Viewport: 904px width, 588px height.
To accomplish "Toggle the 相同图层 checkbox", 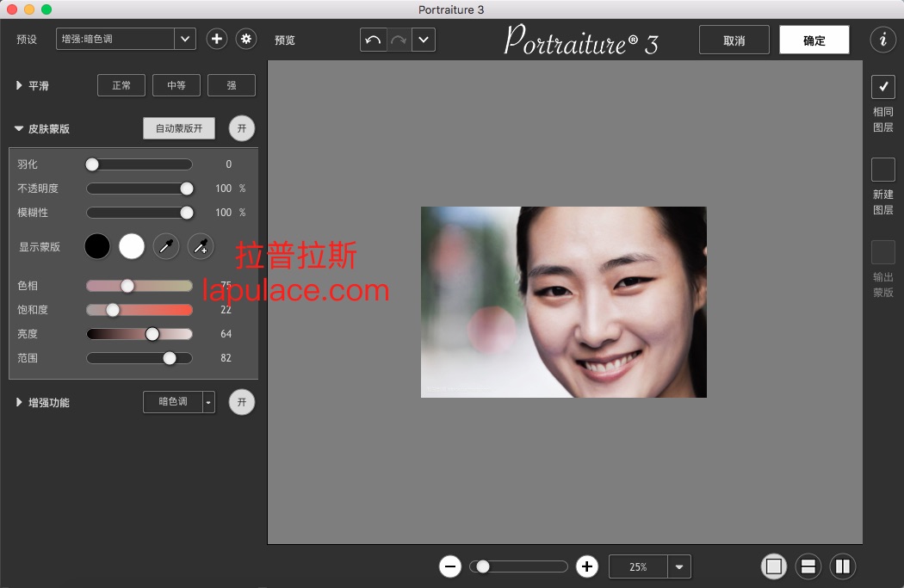I will point(883,87).
